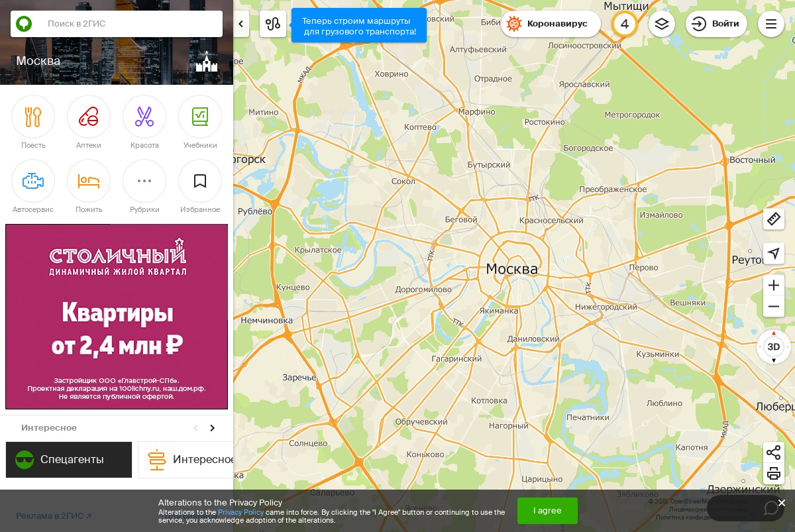
Task: Select the ruler distance measuring tool
Action: pos(774,219)
